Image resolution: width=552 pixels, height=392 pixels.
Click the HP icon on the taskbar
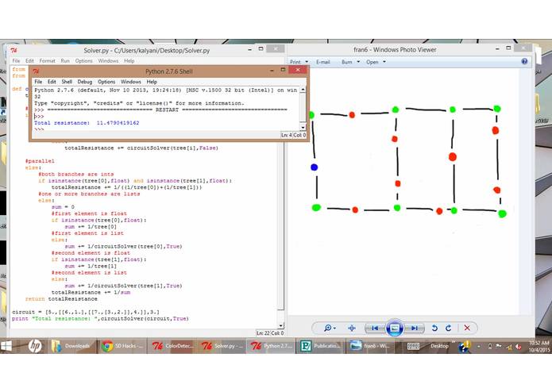tap(35, 346)
